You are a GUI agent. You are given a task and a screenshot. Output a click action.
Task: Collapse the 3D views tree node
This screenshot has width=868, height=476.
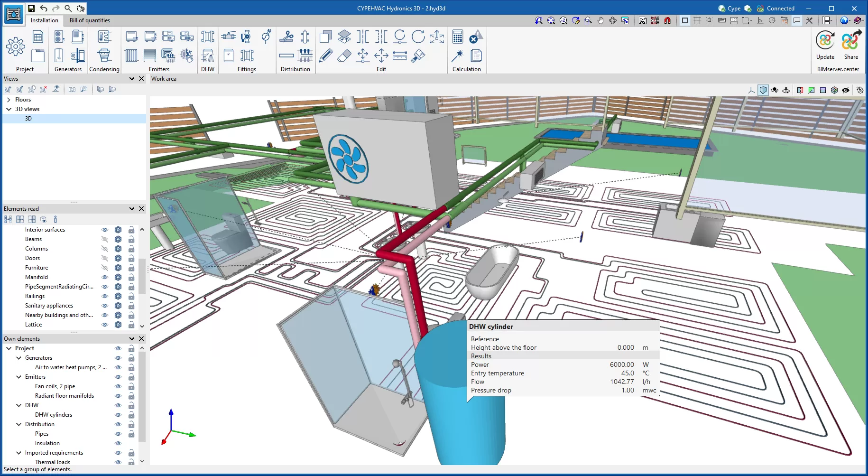(x=9, y=109)
